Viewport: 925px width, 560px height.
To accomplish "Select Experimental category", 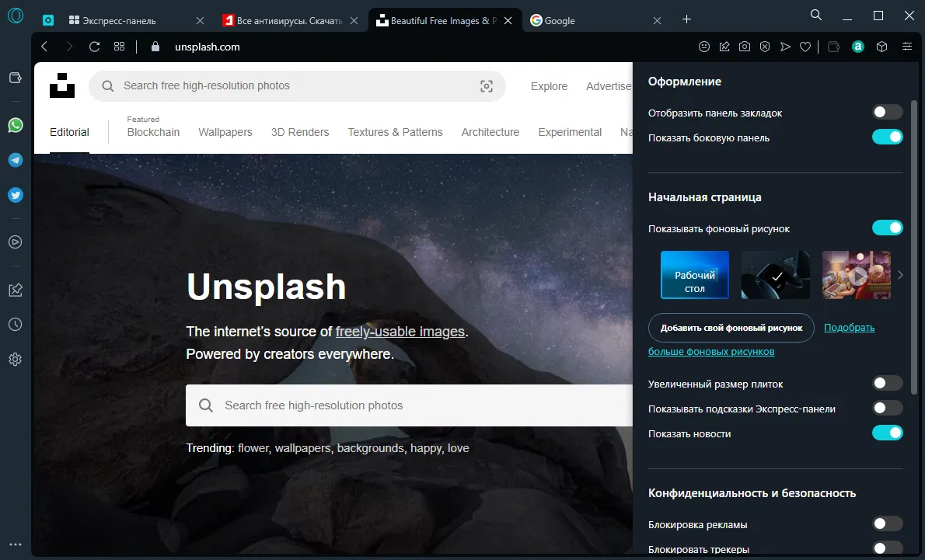I will (570, 132).
